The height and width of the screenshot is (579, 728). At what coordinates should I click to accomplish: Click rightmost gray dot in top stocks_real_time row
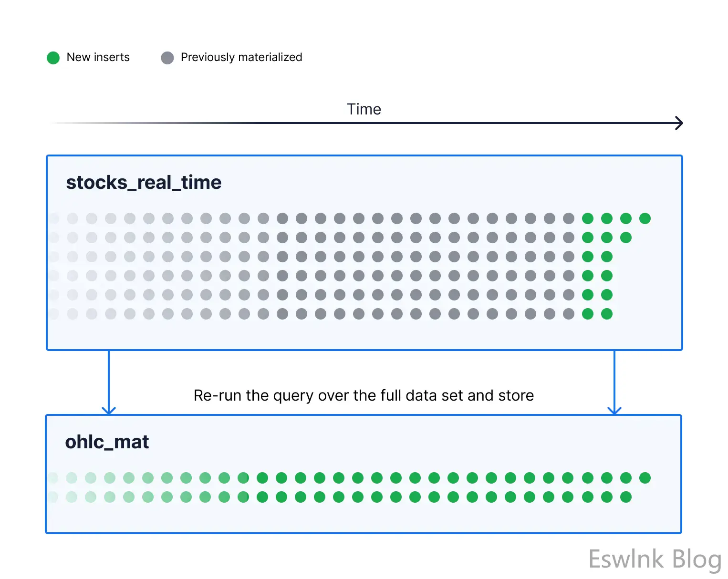coord(569,218)
